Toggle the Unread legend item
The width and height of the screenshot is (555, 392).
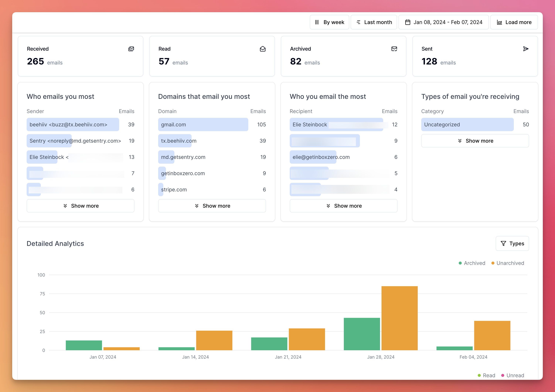513,375
